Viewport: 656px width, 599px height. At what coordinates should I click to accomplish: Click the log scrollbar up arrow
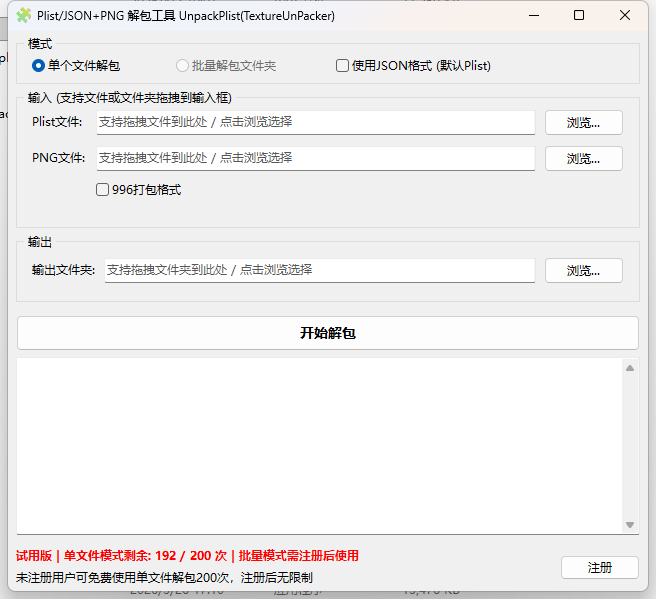tap(630, 368)
